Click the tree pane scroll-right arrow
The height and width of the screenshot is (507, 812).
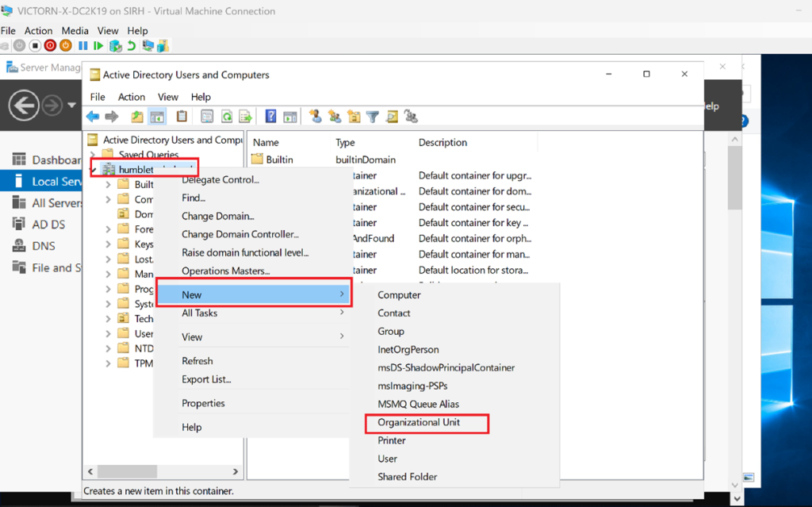(236, 471)
